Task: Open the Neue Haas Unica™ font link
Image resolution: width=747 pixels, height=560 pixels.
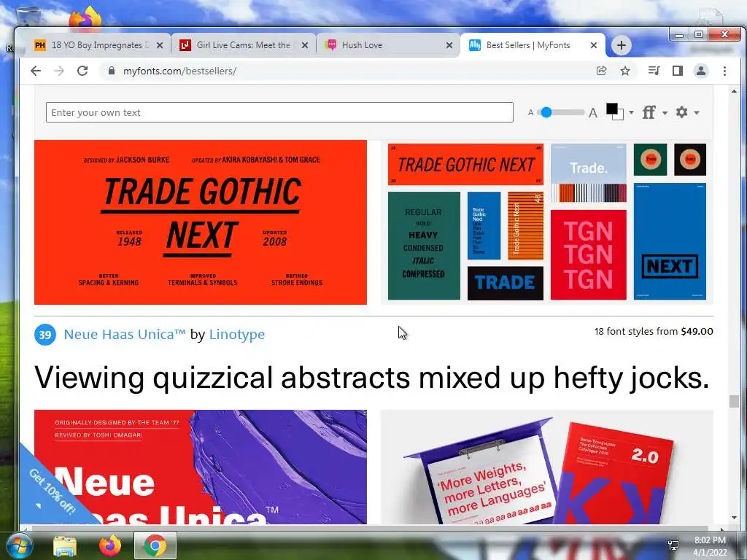Action: (125, 334)
